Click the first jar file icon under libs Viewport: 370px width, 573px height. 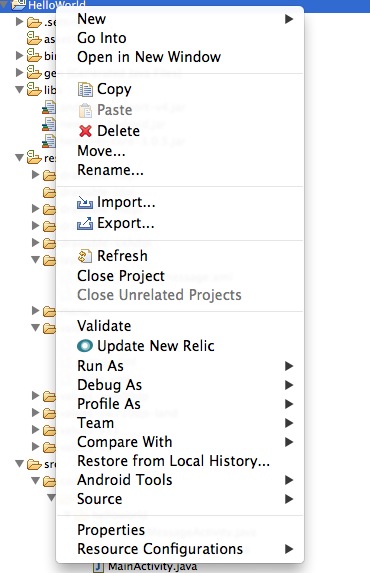(49, 107)
